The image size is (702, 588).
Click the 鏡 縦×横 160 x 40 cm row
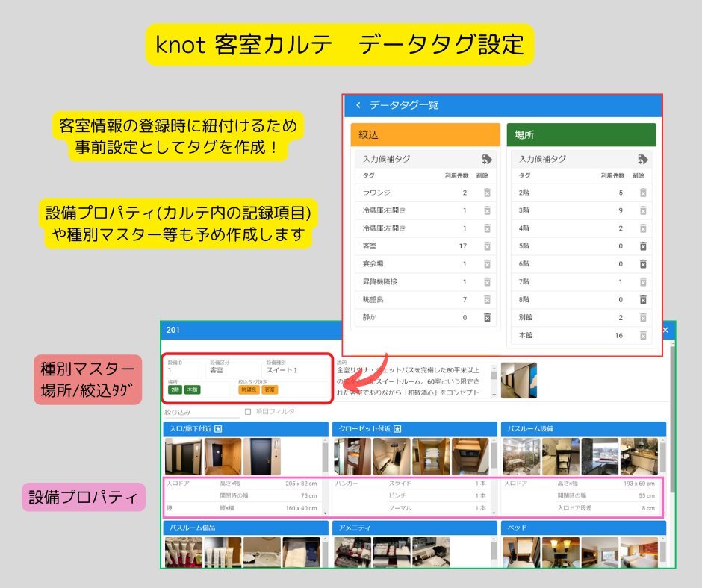[x=242, y=508]
